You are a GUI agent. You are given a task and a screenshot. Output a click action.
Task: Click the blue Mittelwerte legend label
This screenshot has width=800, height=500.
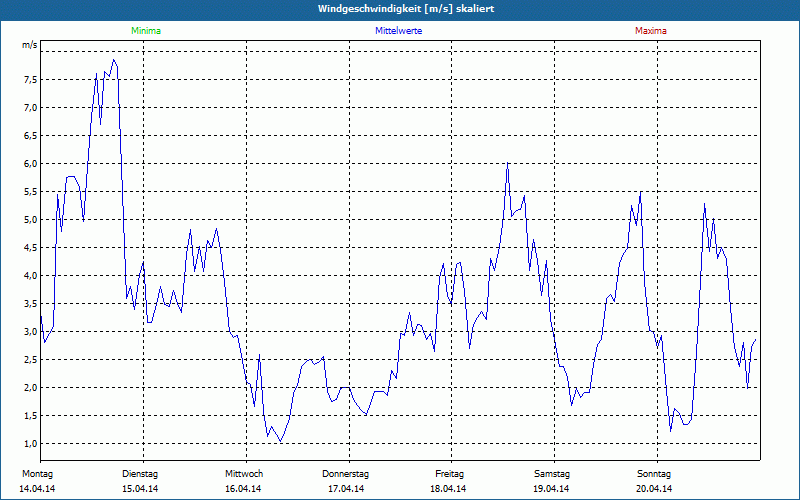tap(398, 31)
